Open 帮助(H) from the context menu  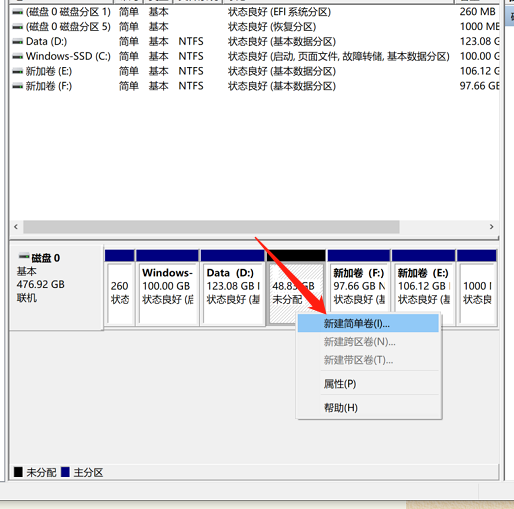368,407
